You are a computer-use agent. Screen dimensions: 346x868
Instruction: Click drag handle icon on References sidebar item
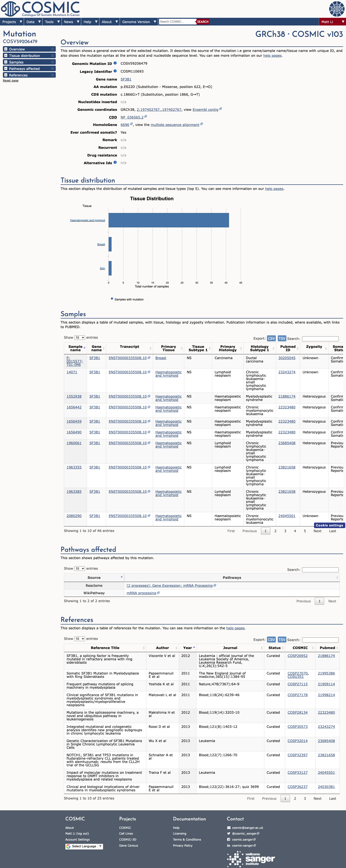click(53, 75)
